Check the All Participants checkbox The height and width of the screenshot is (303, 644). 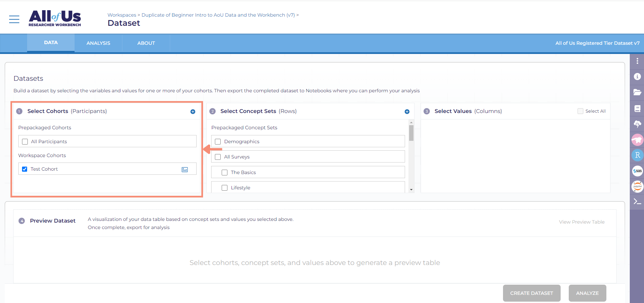(25, 141)
